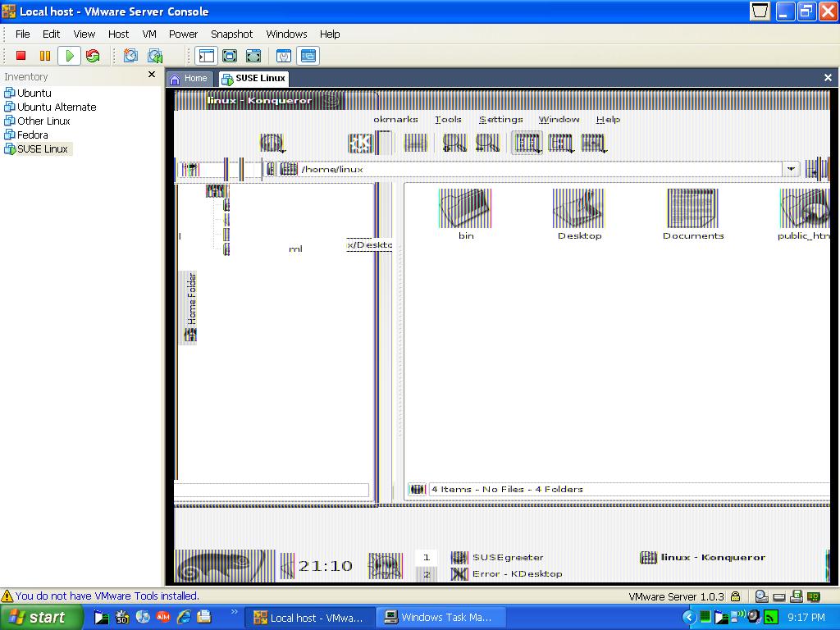Click the VMware Tools not installed warning
840x630 pixels.
pos(100,596)
